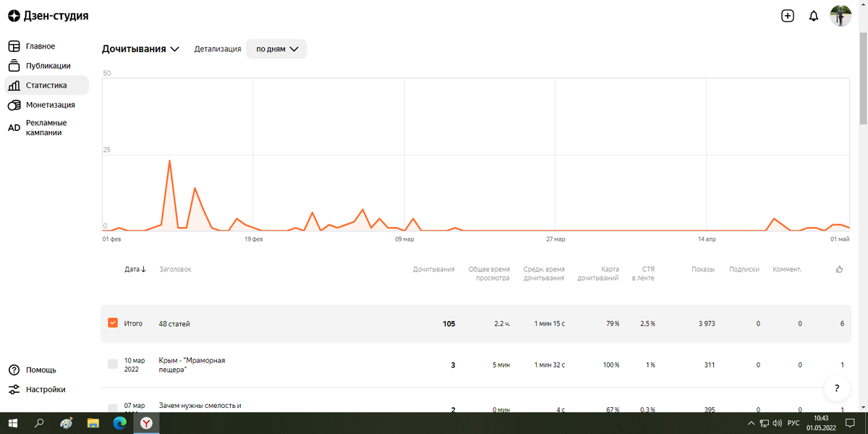Click the Главное sidebar icon
Viewport: 868px width, 434px height.
coord(14,46)
